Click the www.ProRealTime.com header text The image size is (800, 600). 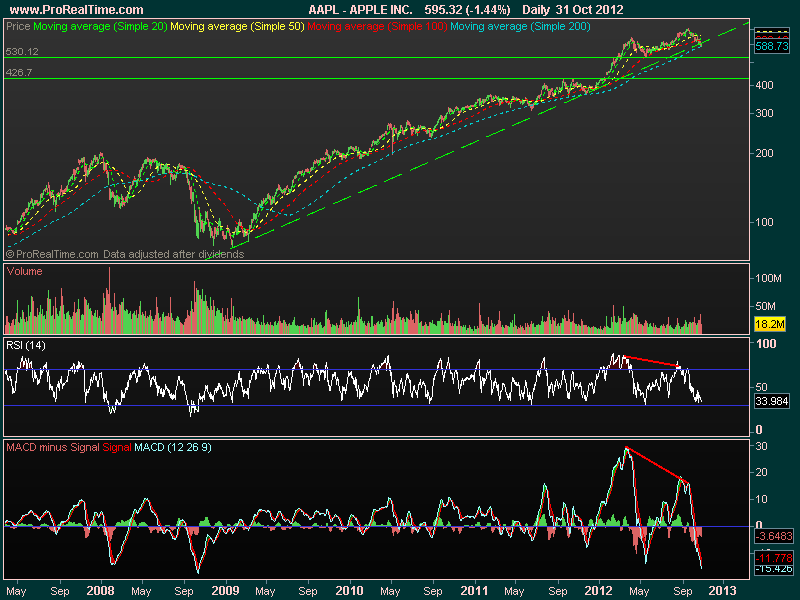(77, 10)
